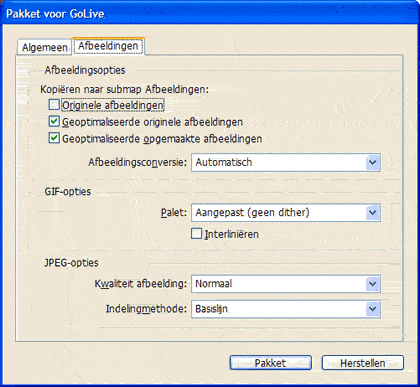Click the GIF-opties section label
Screen dimensions: 420x387
pyautogui.click(x=68, y=192)
